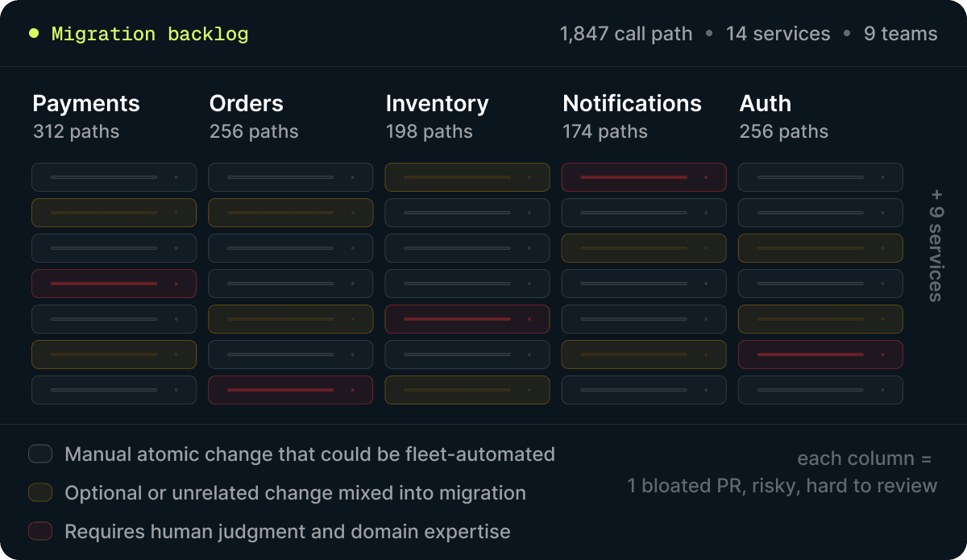This screenshot has width=967, height=560.
Task: Click the 'Migration backlog' title text
Action: pos(150,34)
